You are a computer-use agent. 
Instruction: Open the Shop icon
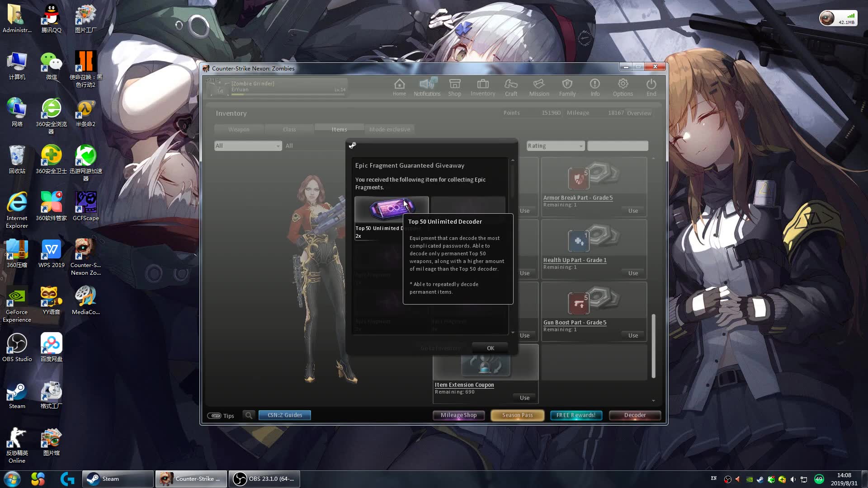click(454, 87)
